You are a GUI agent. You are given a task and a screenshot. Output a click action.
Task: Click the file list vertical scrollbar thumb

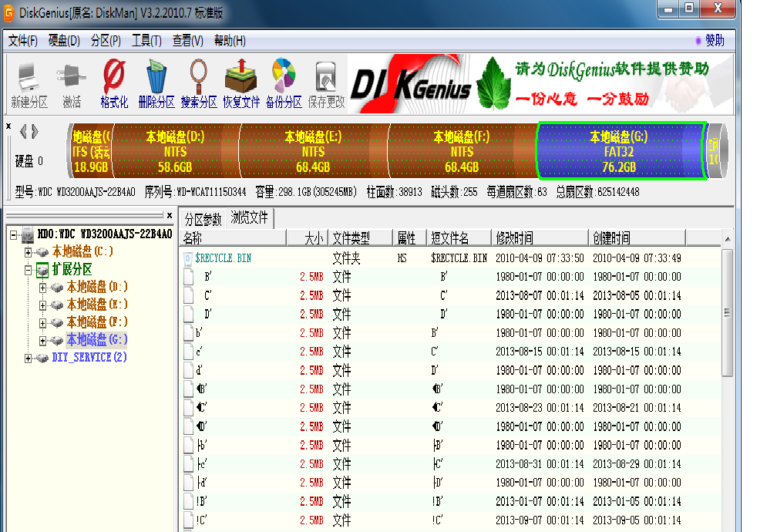coord(727,313)
